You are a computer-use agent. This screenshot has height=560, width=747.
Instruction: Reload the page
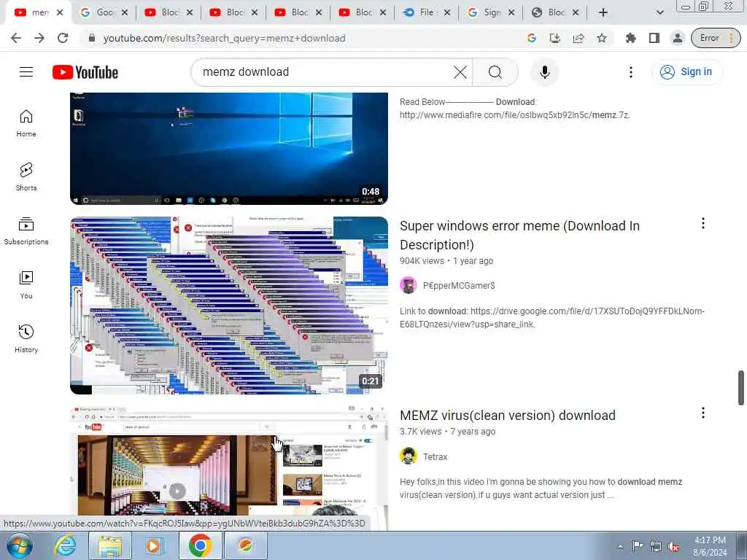tap(63, 38)
